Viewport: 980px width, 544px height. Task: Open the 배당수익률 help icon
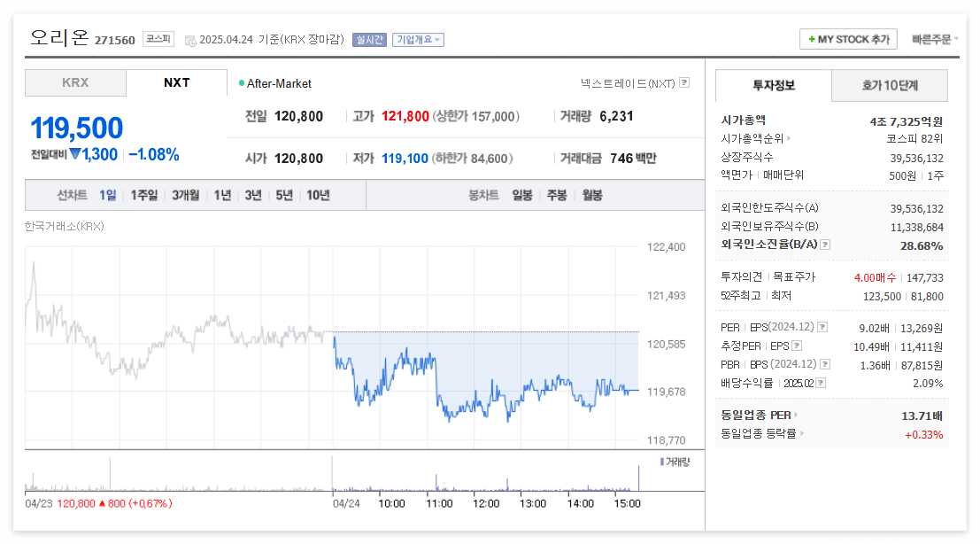click(822, 382)
